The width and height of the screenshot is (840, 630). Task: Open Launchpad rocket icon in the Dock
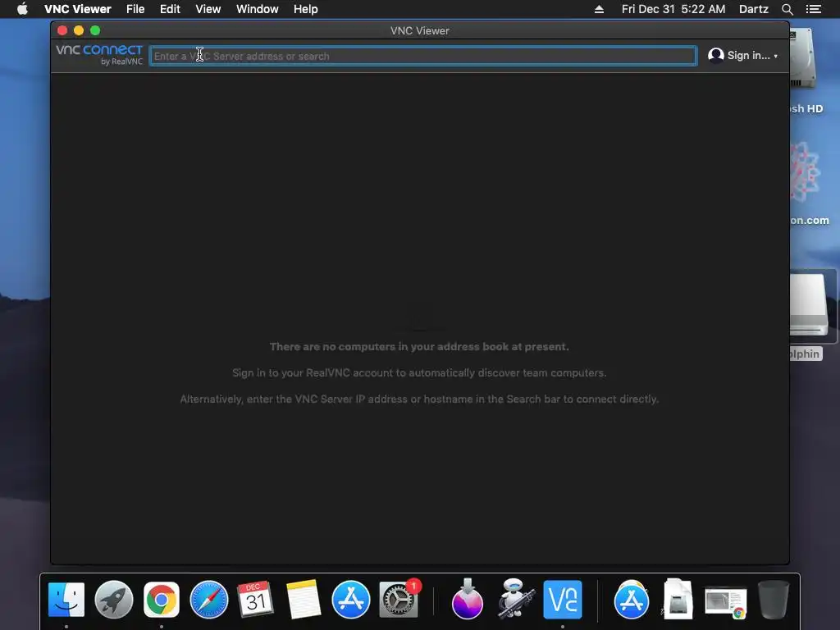pyautogui.click(x=113, y=600)
